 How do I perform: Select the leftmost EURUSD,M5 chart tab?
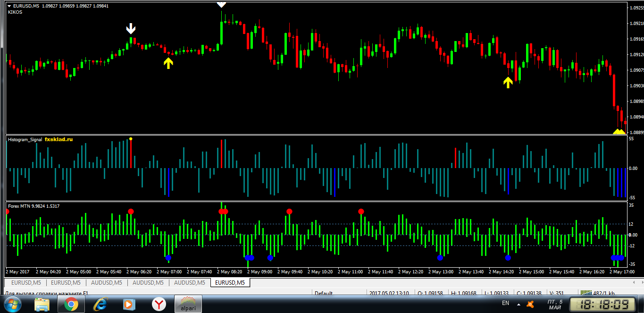pos(25,282)
